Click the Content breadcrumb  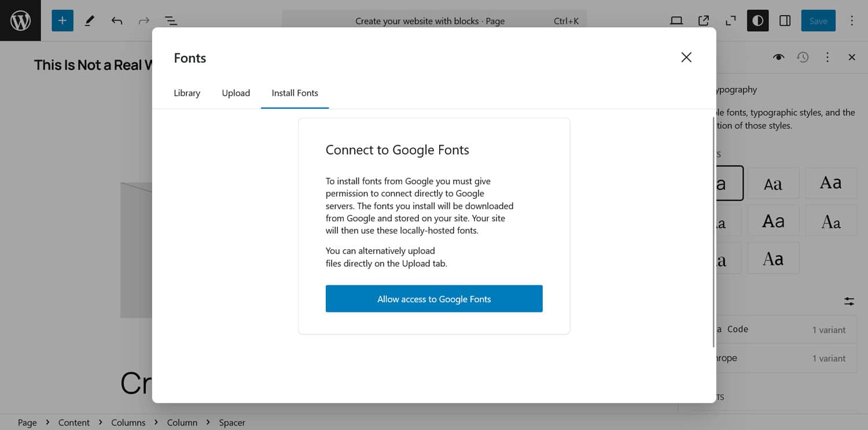click(74, 422)
